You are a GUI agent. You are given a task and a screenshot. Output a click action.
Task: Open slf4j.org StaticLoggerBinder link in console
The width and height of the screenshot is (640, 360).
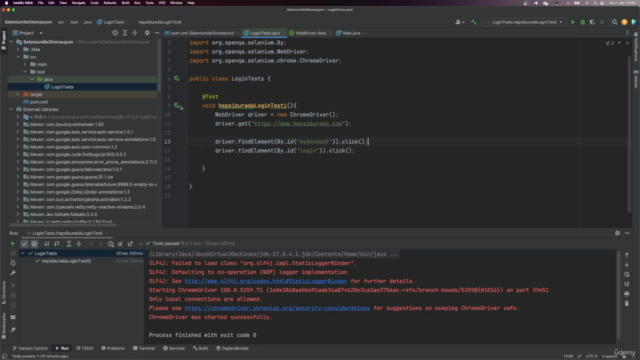(266, 281)
